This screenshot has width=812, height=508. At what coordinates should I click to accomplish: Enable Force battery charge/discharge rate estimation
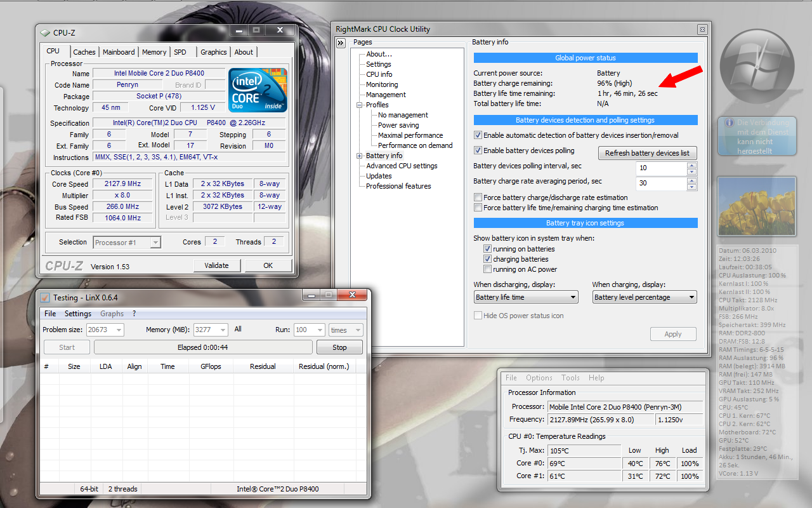coord(478,197)
